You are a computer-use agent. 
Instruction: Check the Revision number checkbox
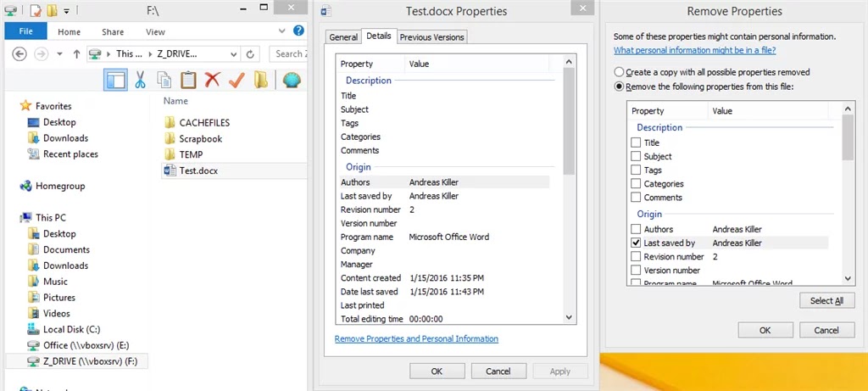coord(636,256)
